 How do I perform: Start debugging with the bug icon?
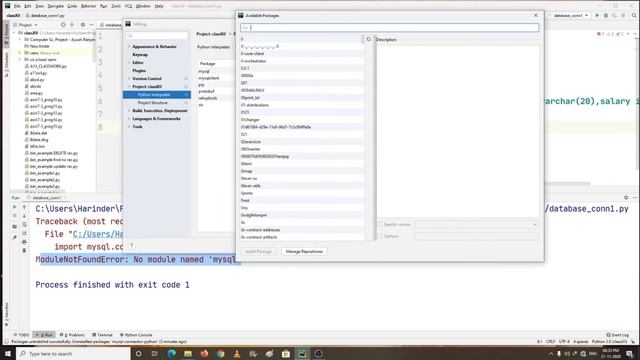point(606,15)
